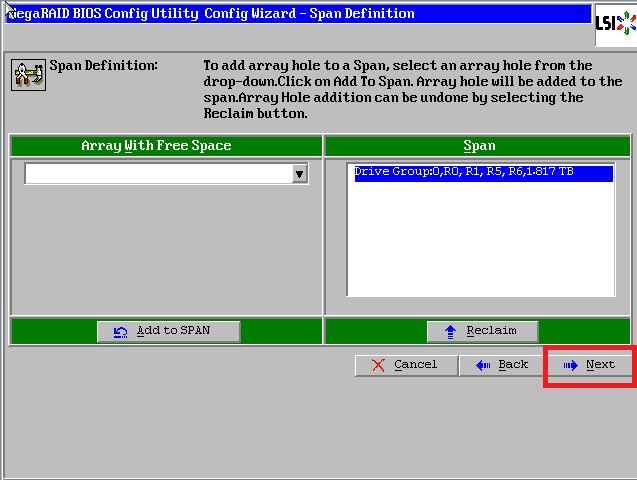Image resolution: width=637 pixels, height=480 pixels.
Task: Click the Span Definition wizard icon
Action: click(x=26, y=75)
